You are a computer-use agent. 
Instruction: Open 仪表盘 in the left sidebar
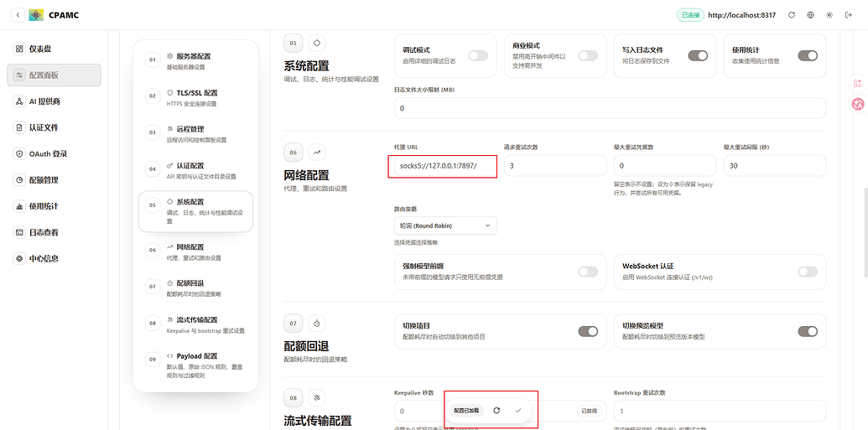tap(54, 49)
